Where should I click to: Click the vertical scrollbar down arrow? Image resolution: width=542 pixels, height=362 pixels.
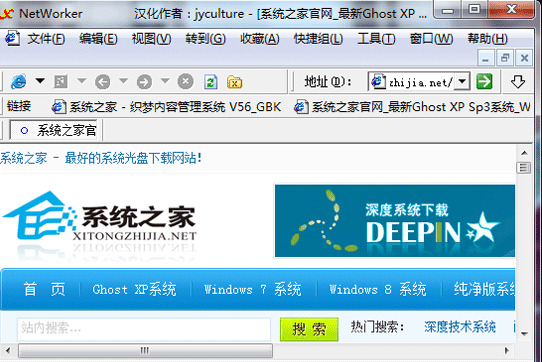click(524, 334)
